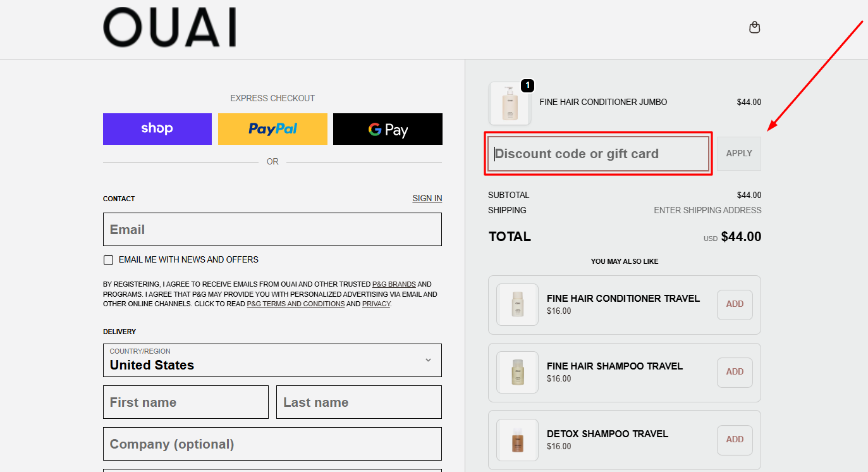
Task: Add Fine Hair Shampoo Travel to order
Action: pyautogui.click(x=735, y=372)
